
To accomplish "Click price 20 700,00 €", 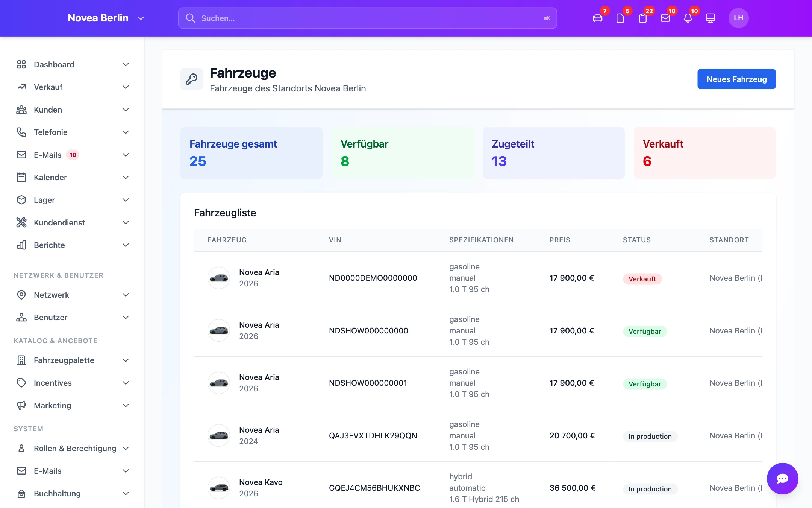I will (x=572, y=436).
